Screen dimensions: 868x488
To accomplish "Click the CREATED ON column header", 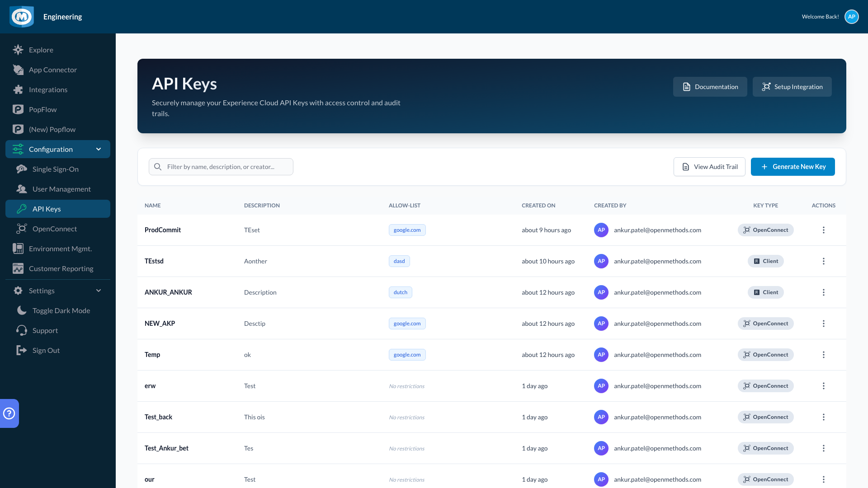I will click(x=538, y=206).
